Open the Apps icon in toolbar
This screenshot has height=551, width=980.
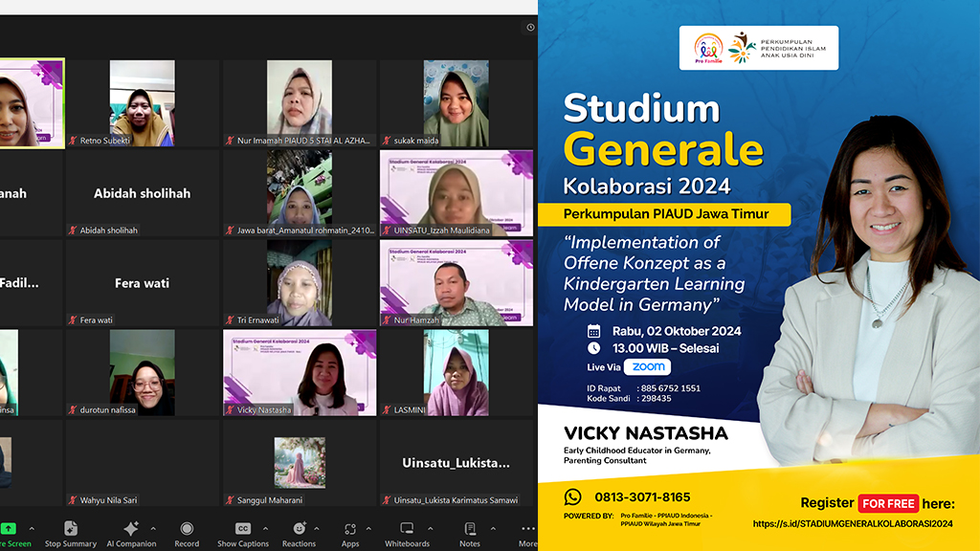click(350, 528)
